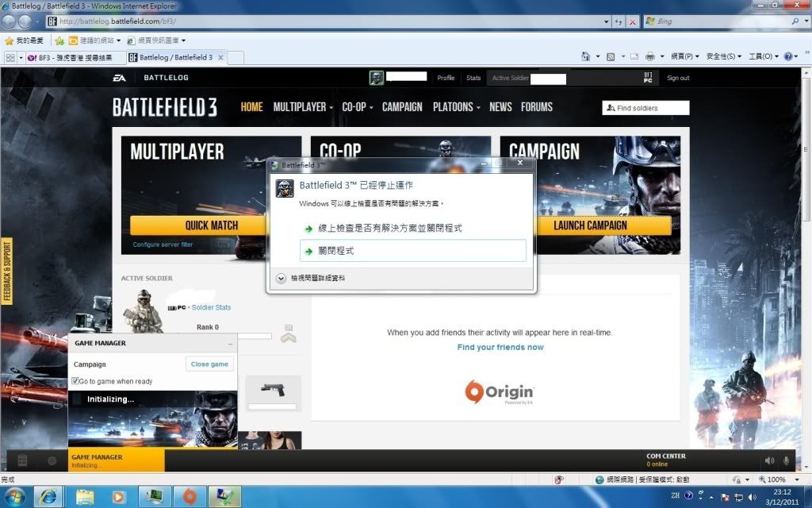812x508 pixels.
Task: Open the 工具(O) Tools menu dropdown
Action: pos(764,56)
